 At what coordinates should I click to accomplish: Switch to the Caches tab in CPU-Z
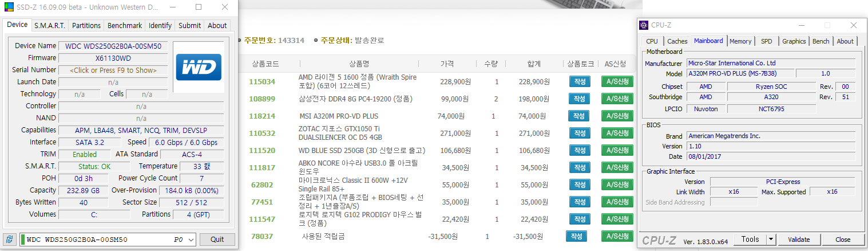(x=677, y=41)
